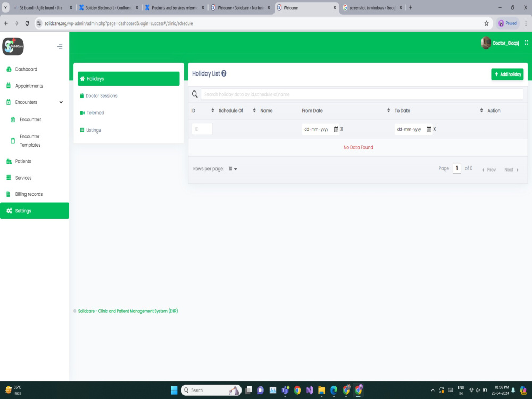Reload the page

(x=27, y=23)
